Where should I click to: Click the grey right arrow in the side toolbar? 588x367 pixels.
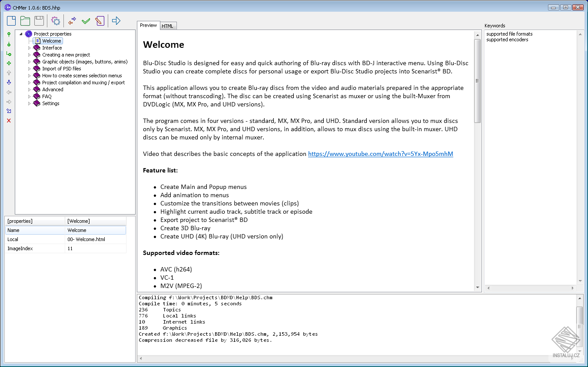[9, 102]
